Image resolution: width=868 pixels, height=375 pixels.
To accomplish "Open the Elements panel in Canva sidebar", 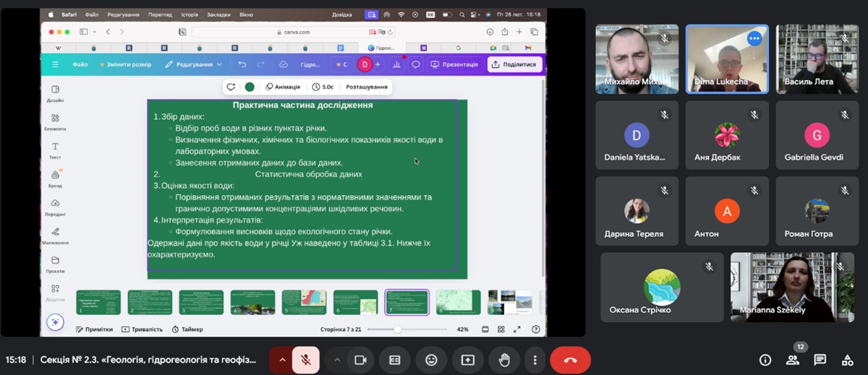I will pos(55,121).
